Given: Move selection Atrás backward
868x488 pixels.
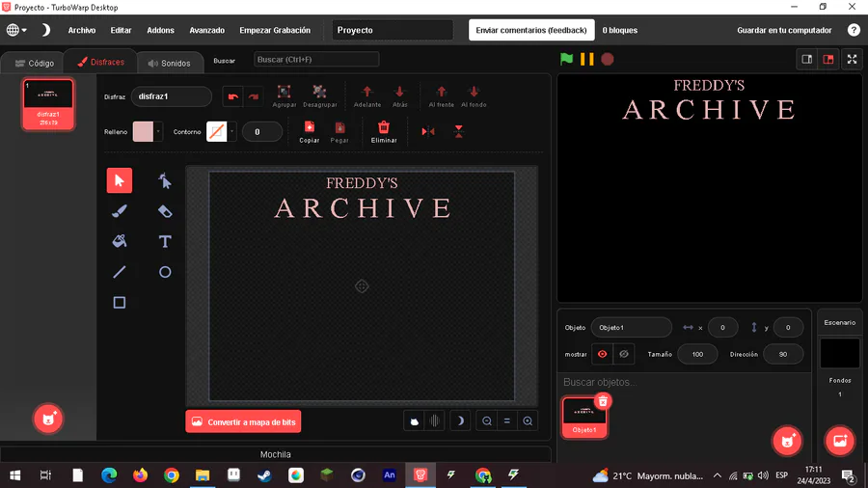Looking at the screenshot, I should (399, 95).
